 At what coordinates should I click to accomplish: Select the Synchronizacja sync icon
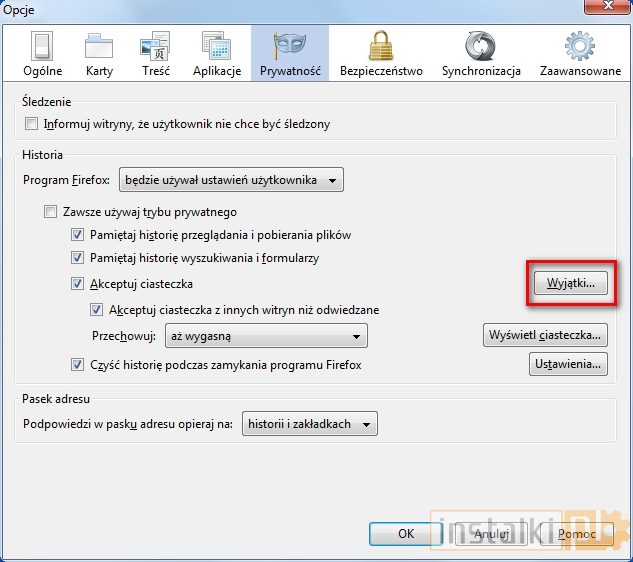(481, 47)
